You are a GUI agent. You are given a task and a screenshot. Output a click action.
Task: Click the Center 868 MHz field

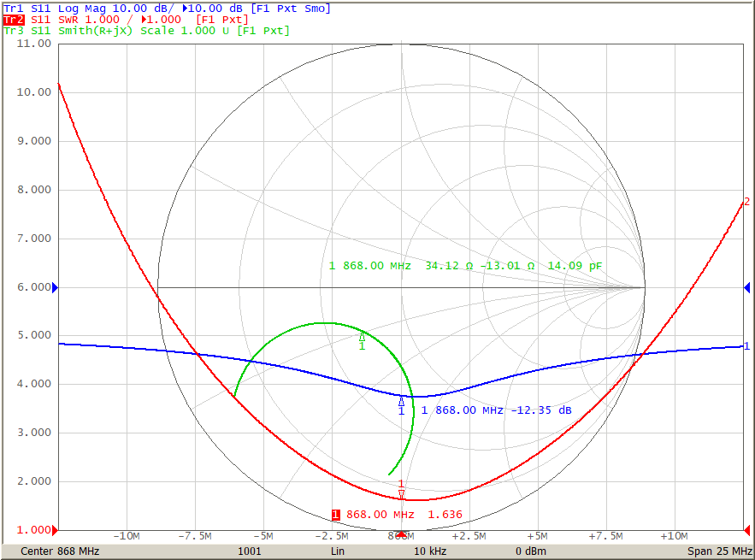click(x=60, y=551)
